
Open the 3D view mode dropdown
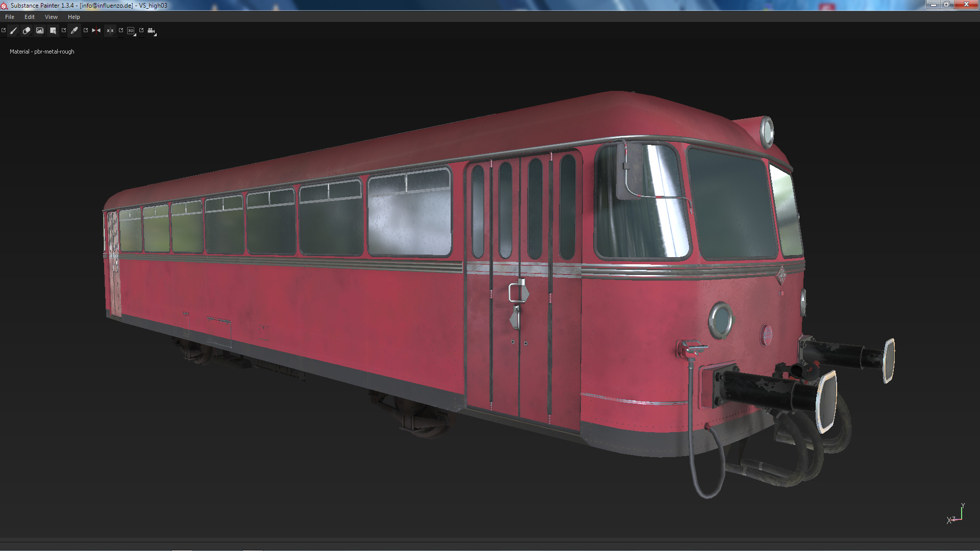coord(132,31)
